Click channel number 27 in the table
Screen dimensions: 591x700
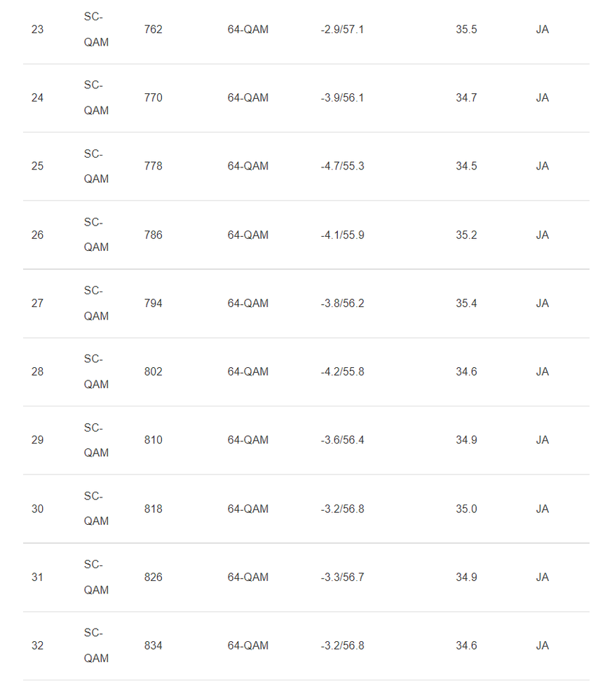37,303
